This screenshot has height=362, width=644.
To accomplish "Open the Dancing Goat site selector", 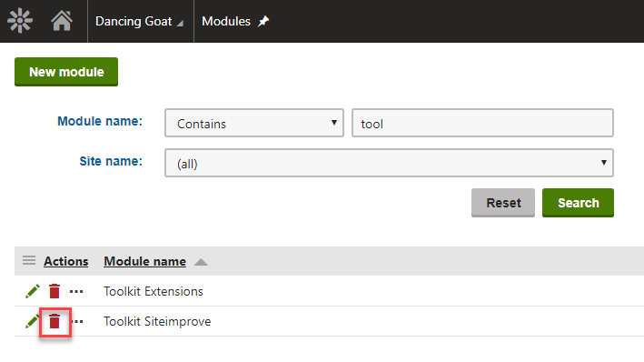I will [139, 22].
